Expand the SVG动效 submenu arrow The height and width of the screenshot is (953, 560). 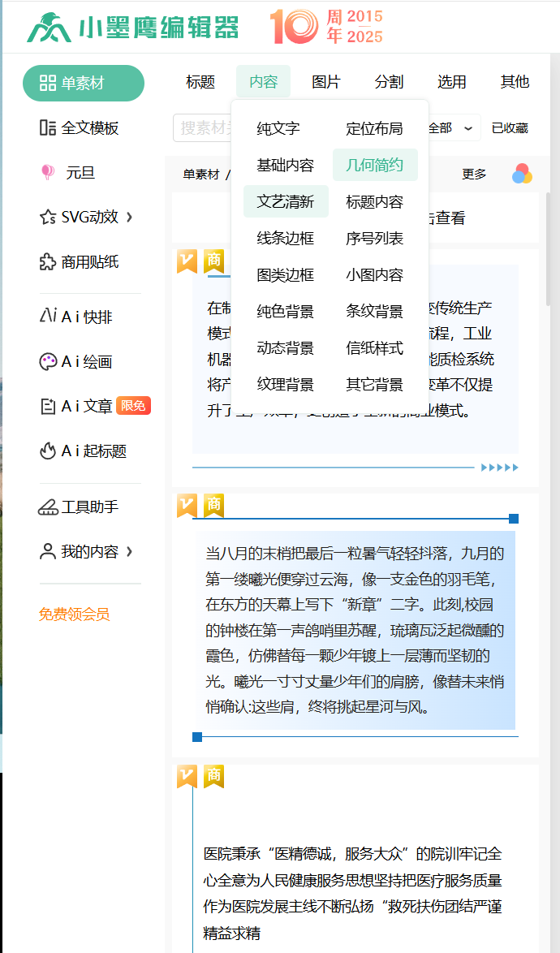pos(130,217)
